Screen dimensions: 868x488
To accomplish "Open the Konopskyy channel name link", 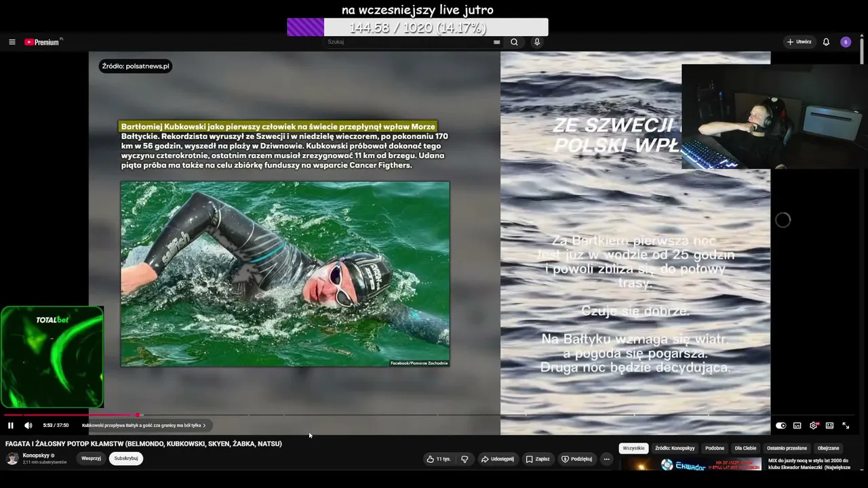I will click(37, 455).
